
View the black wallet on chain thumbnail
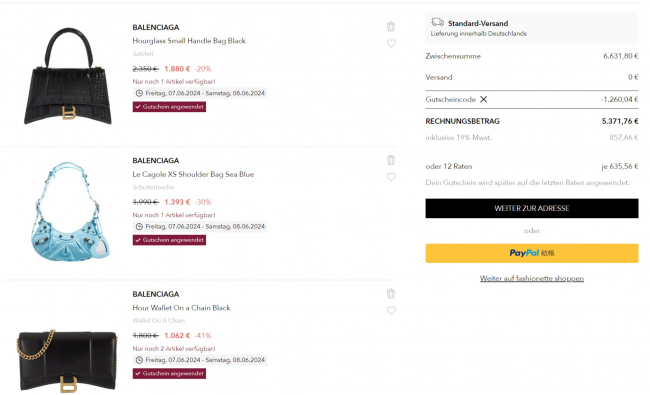point(68,360)
